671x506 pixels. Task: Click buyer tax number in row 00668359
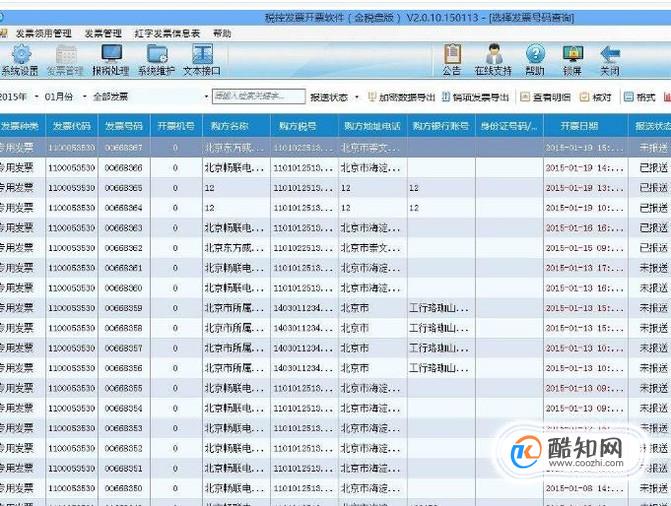(304, 308)
